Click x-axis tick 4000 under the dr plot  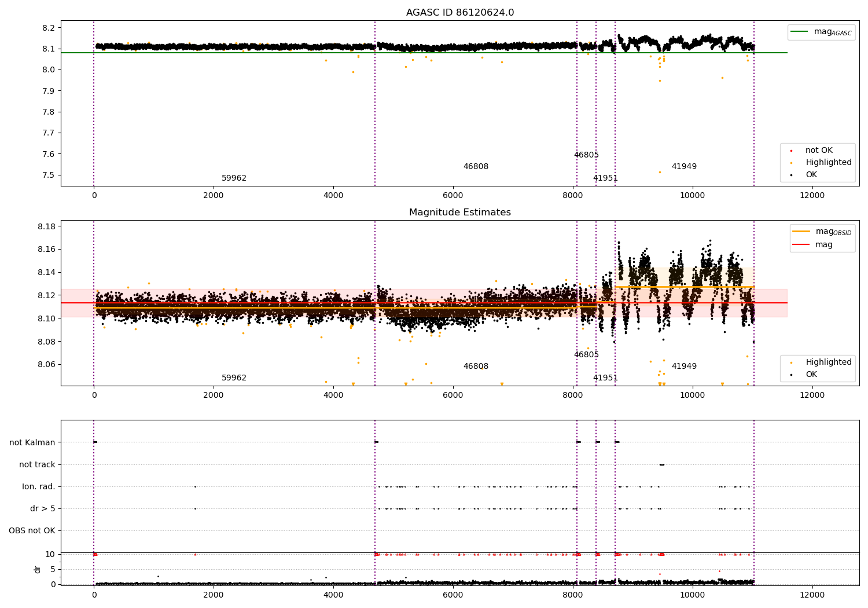point(333,595)
